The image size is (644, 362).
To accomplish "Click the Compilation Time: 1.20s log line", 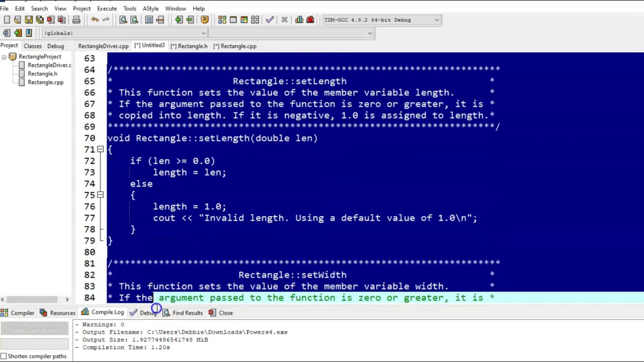I will click(x=123, y=347).
